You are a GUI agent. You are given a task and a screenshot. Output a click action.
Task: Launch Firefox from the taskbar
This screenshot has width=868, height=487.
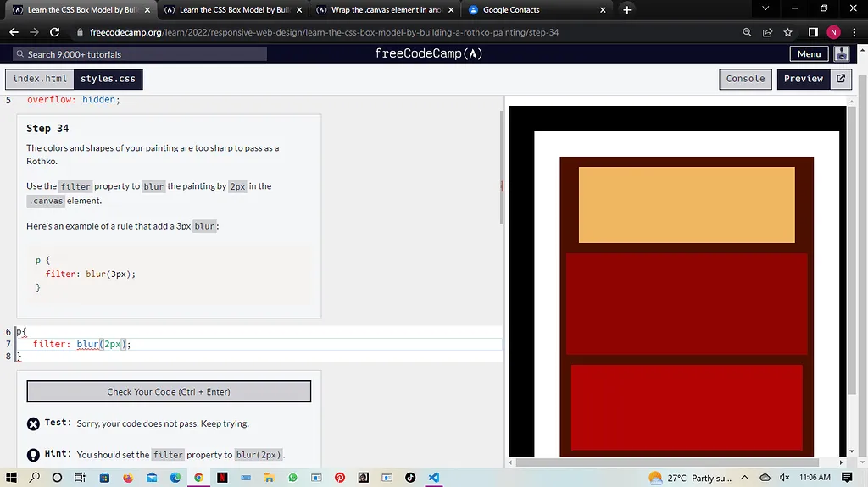pyautogui.click(x=128, y=477)
